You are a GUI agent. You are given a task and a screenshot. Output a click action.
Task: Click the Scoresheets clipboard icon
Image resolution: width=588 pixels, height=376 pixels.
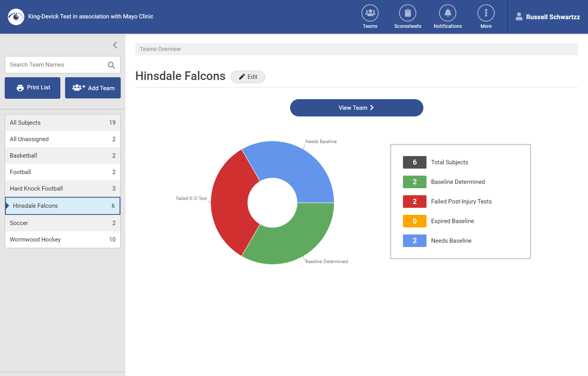pyautogui.click(x=408, y=13)
